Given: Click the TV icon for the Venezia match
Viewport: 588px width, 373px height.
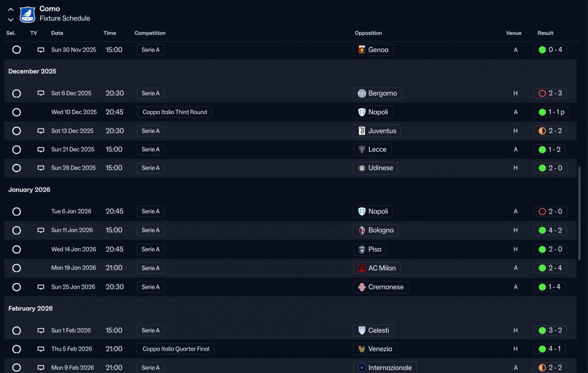Looking at the screenshot, I should click(41, 349).
